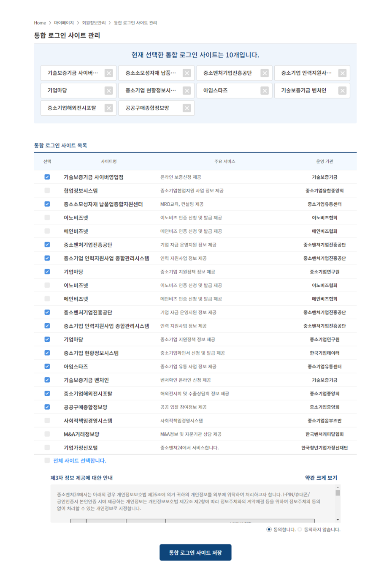Click the 주요 서비스 column header
This screenshot has height=585, width=392.
(224, 161)
